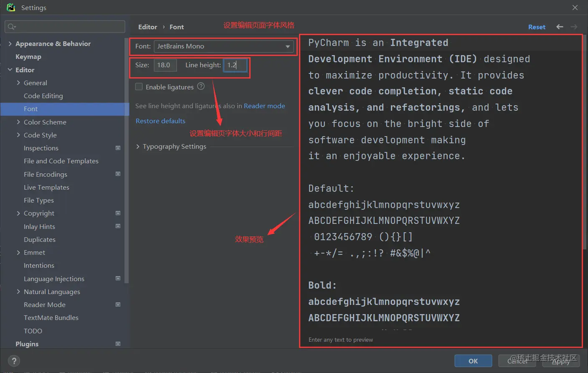Open the Help button at bottom left
Viewport: 588px width, 373px height.
[x=14, y=361]
